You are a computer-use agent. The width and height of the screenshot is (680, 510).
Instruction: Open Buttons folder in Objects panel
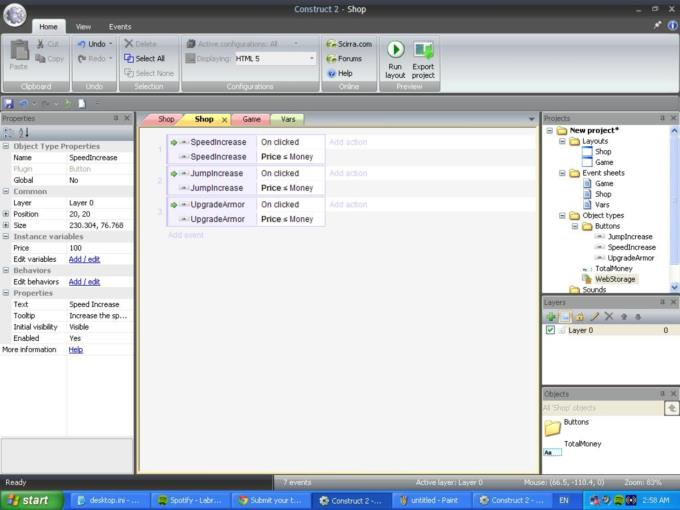pyautogui.click(x=566, y=427)
